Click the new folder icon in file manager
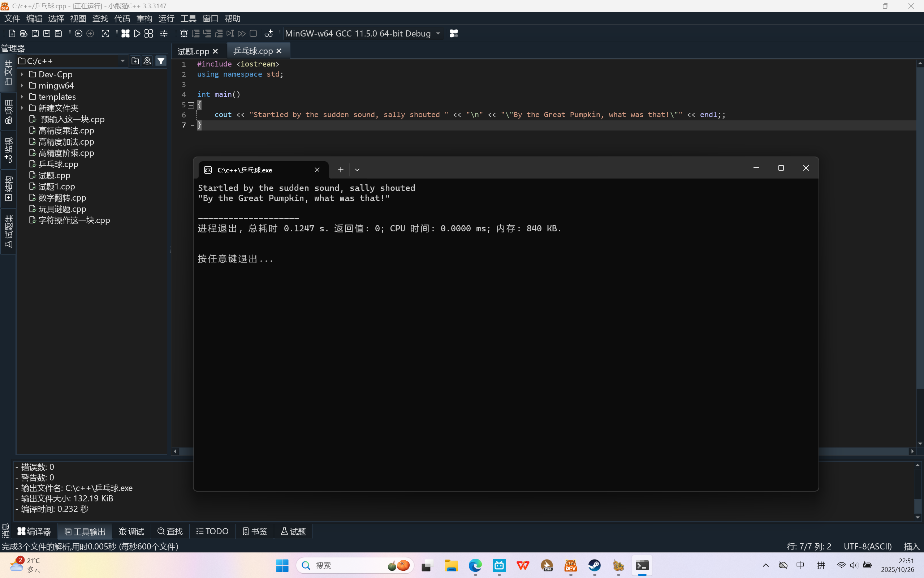Screen dimensions: 924x578 135,61
